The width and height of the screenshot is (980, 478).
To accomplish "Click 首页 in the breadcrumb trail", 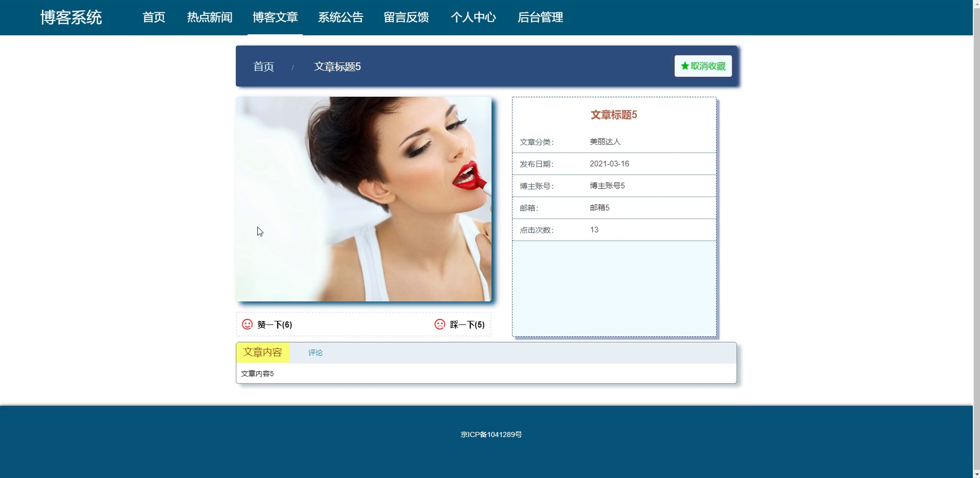I will tap(263, 66).
